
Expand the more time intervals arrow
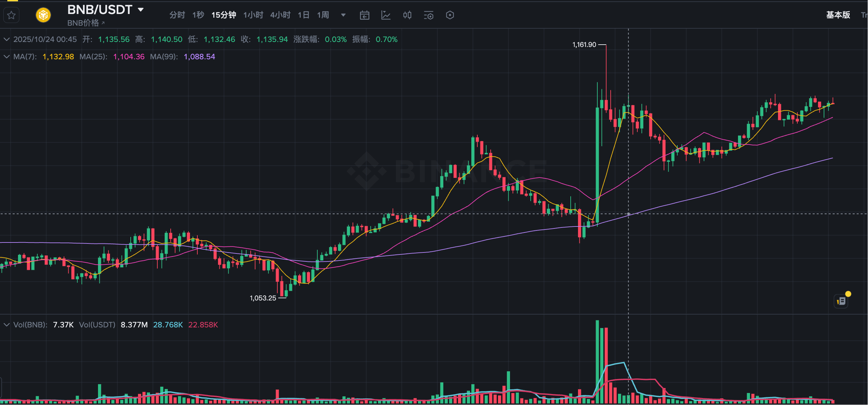(x=343, y=15)
